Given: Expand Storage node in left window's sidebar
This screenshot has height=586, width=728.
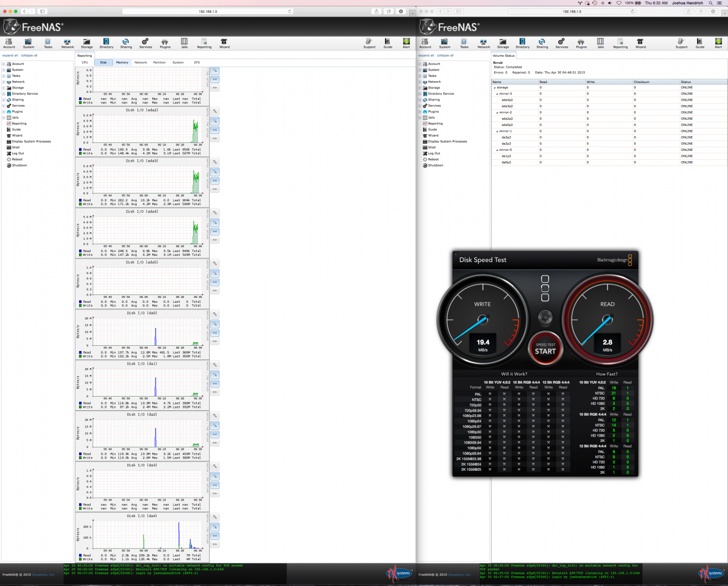Looking at the screenshot, I should (x=3, y=88).
